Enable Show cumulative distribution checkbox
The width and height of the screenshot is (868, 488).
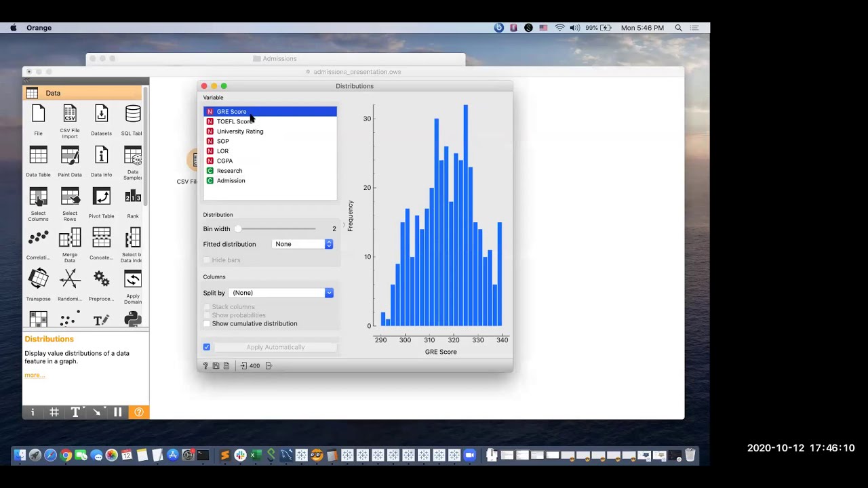point(207,324)
